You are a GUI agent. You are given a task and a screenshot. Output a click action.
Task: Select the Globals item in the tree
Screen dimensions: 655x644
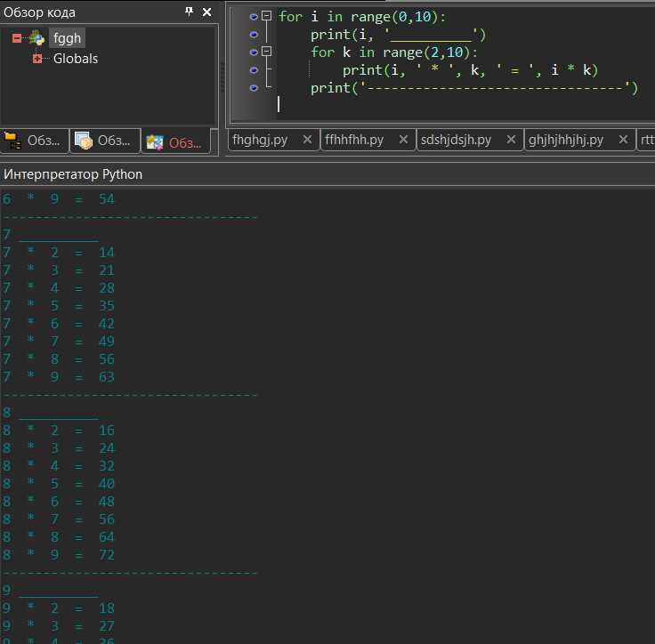pyautogui.click(x=76, y=59)
